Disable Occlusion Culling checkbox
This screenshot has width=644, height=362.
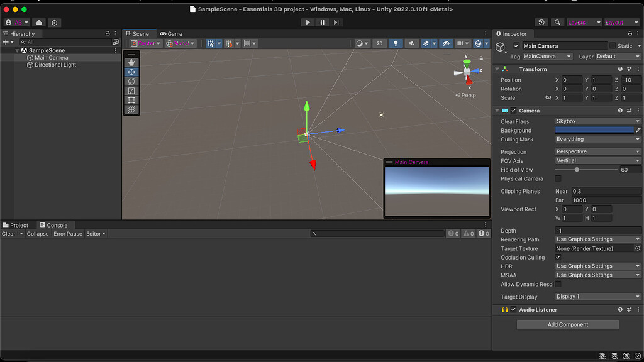click(557, 258)
